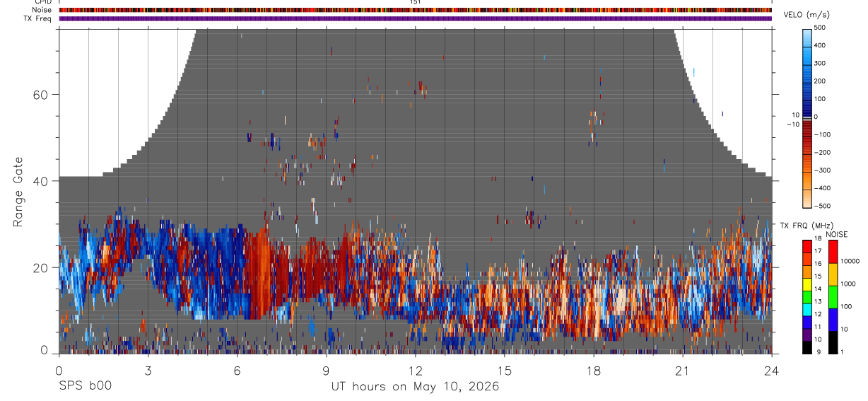This screenshot has width=868, height=401.
Task: Pick the yellow swatch in TX FRQ legend
Action: click(807, 284)
